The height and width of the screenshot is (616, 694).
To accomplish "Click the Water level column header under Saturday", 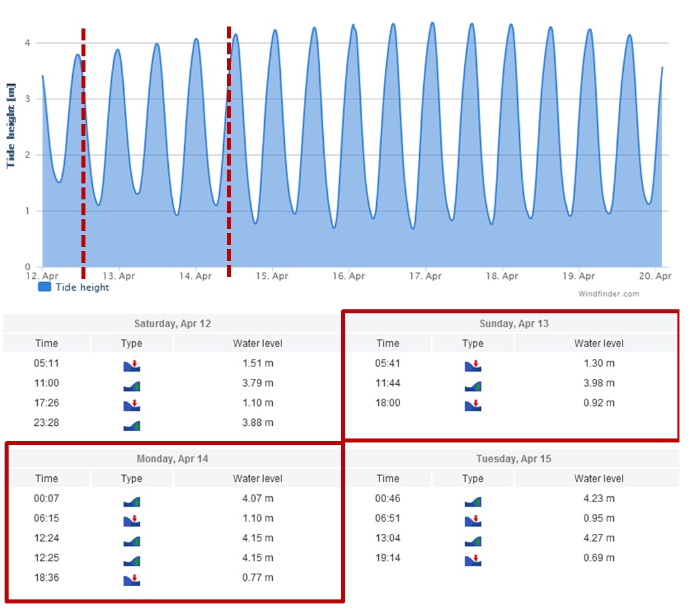I will (258, 344).
